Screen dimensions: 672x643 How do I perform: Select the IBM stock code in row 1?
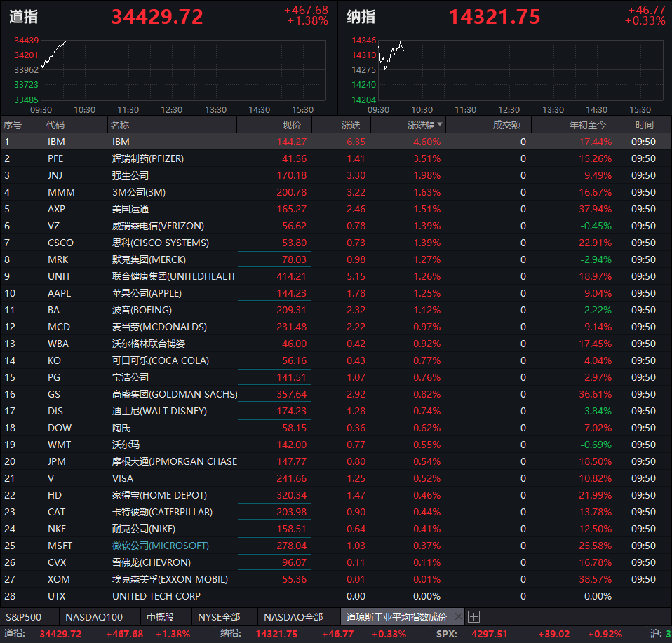coord(56,142)
